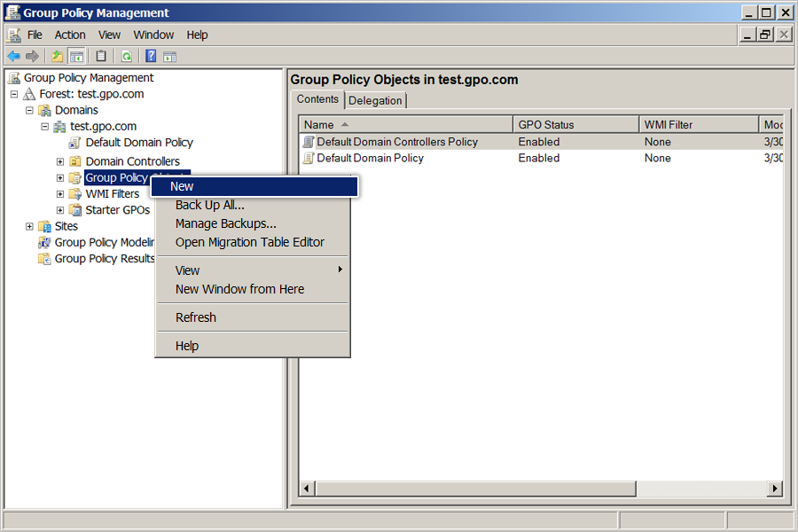Open help via blue question mark icon

(151, 56)
